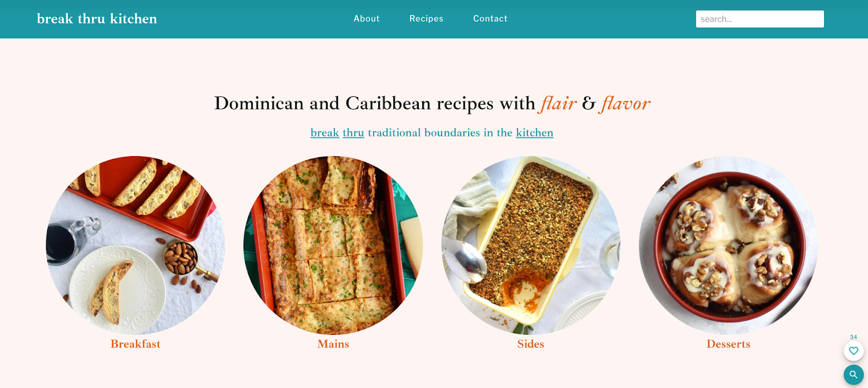Image resolution: width=868 pixels, height=388 pixels.
Task: Open the Breakfast category link
Action: point(136,344)
